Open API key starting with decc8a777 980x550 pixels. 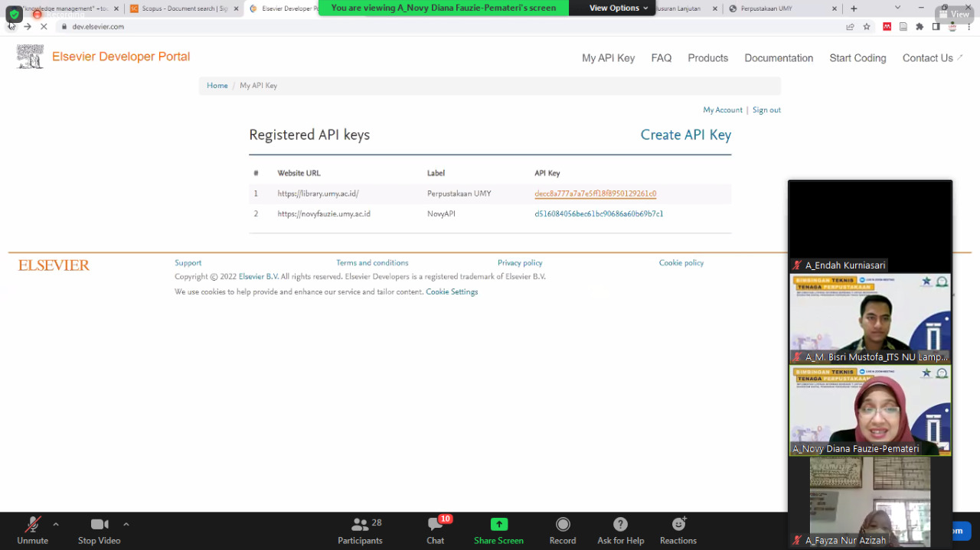tap(596, 194)
